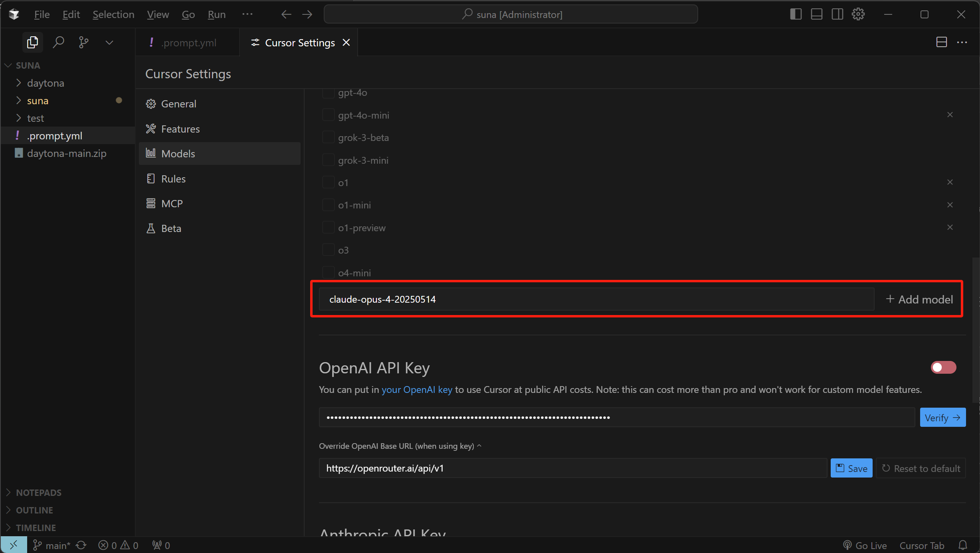
Task: Toggle the primary side bar layout icon
Action: click(796, 14)
